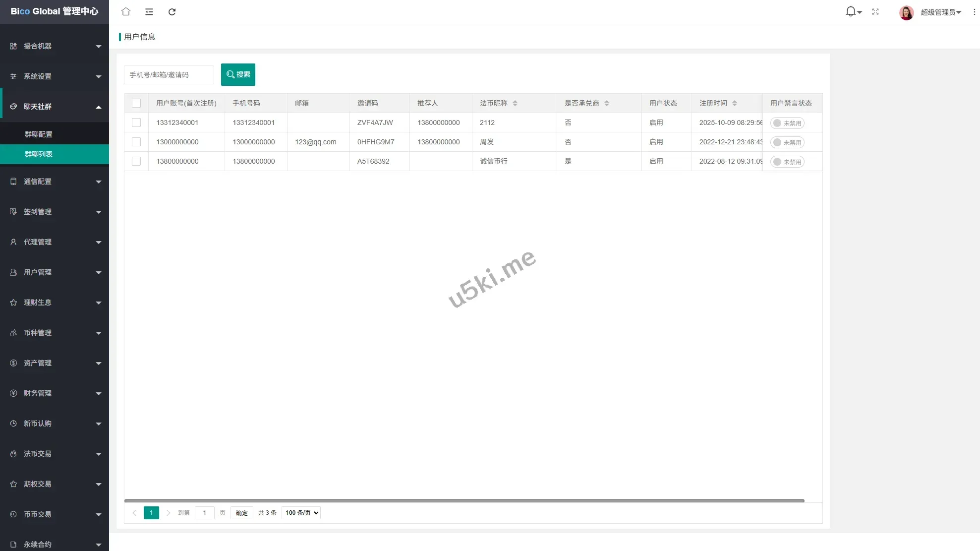Image resolution: width=980 pixels, height=551 pixels.
Task: Select row checkbox for 13312340001
Action: 136,122
